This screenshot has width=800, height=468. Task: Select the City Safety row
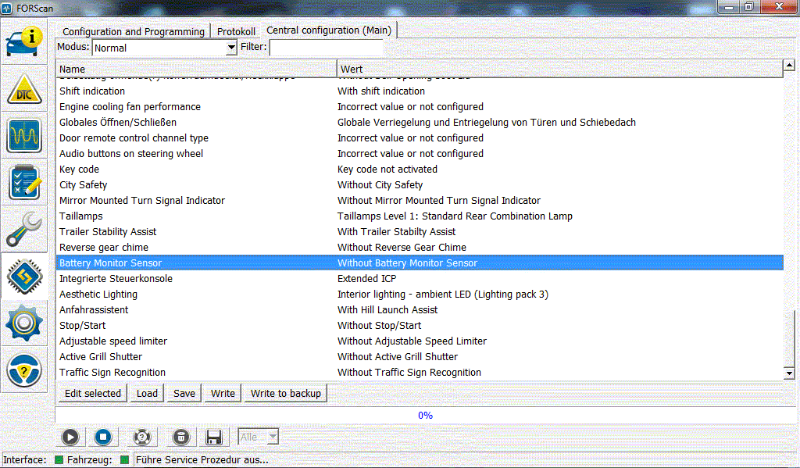pos(419,185)
